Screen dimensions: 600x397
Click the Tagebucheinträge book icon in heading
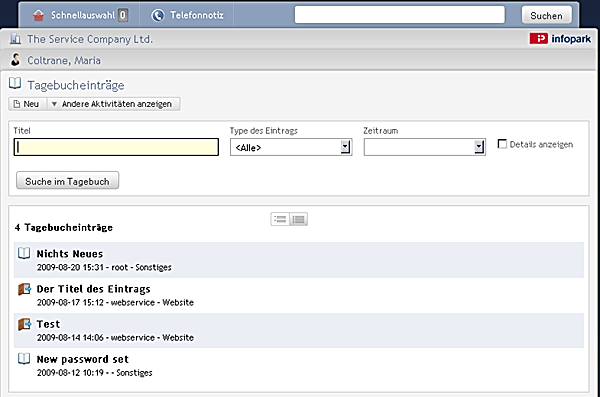(15, 83)
